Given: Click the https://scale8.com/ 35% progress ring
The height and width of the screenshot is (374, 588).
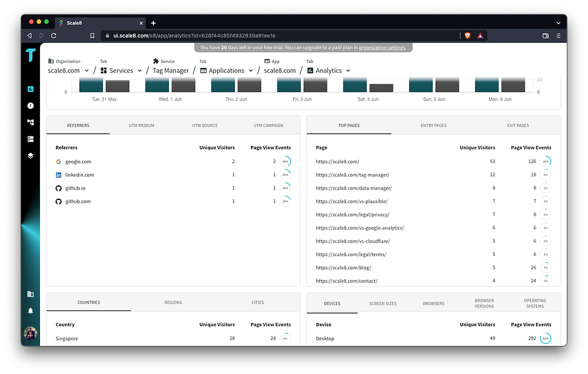Looking at the screenshot, I should click(x=546, y=161).
